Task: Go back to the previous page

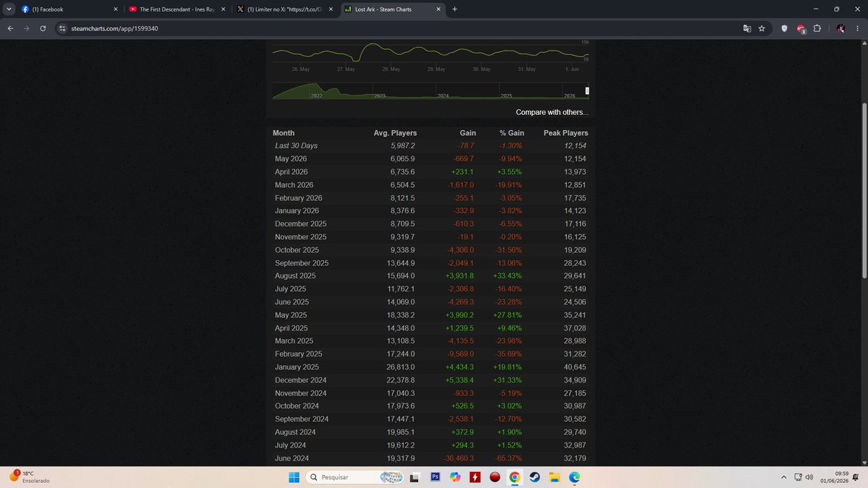Action: tap(10, 28)
